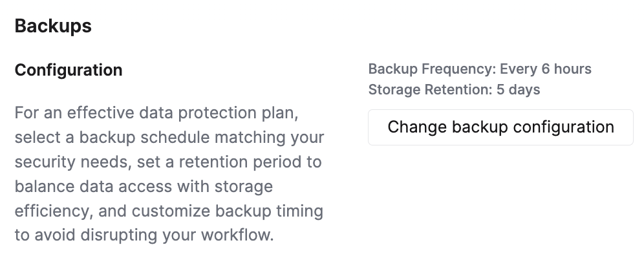Click the Change backup configuration button
The image size is (644, 278).
pos(500,127)
